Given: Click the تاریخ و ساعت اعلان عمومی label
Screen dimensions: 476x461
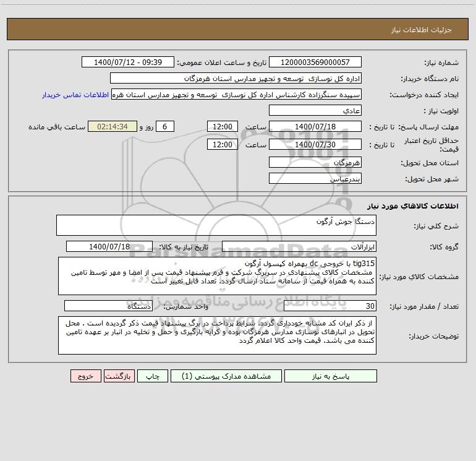Looking at the screenshot, I should pyautogui.click(x=222, y=63).
